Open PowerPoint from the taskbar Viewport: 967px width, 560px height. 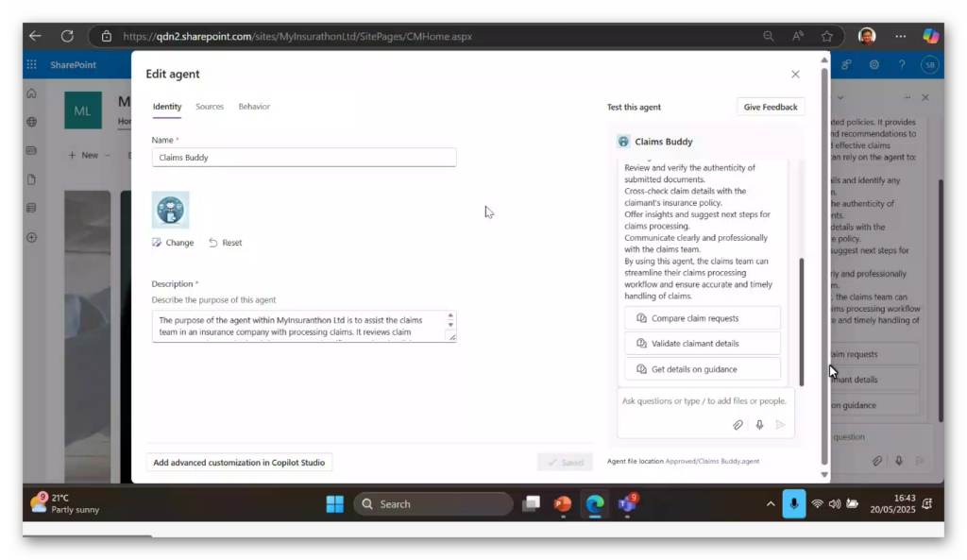point(563,504)
